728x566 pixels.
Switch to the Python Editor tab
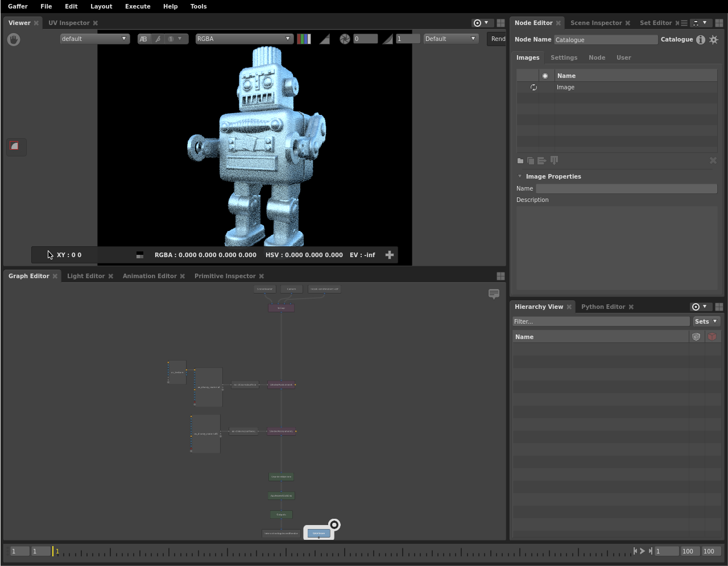603,307
